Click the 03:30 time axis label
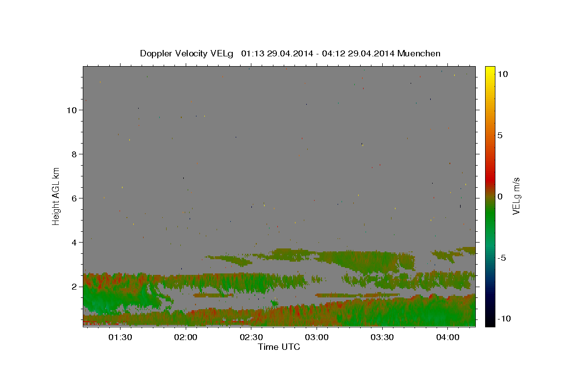 (x=382, y=338)
